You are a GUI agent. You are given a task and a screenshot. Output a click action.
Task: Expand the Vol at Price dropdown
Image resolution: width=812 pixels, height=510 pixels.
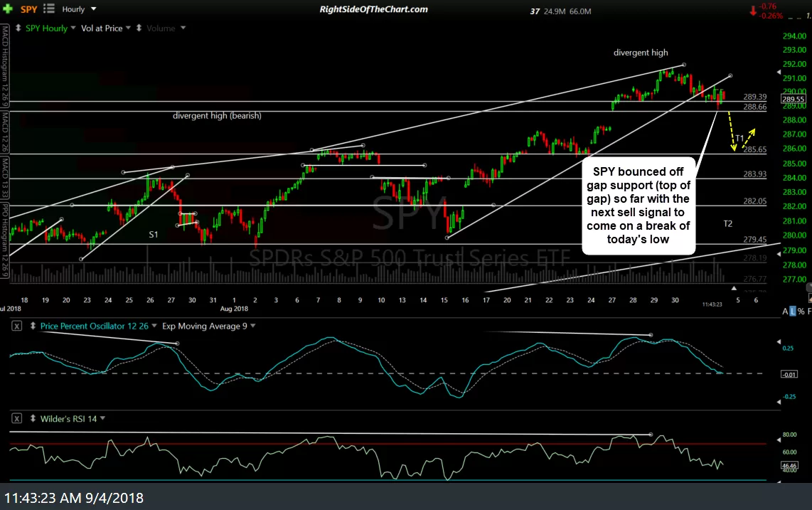tap(129, 28)
